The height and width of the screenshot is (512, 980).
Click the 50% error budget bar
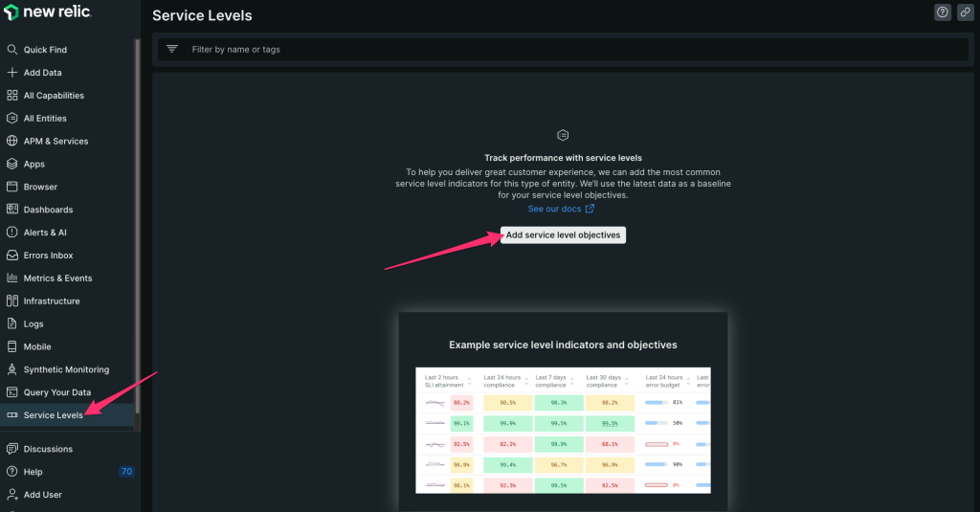[657, 423]
